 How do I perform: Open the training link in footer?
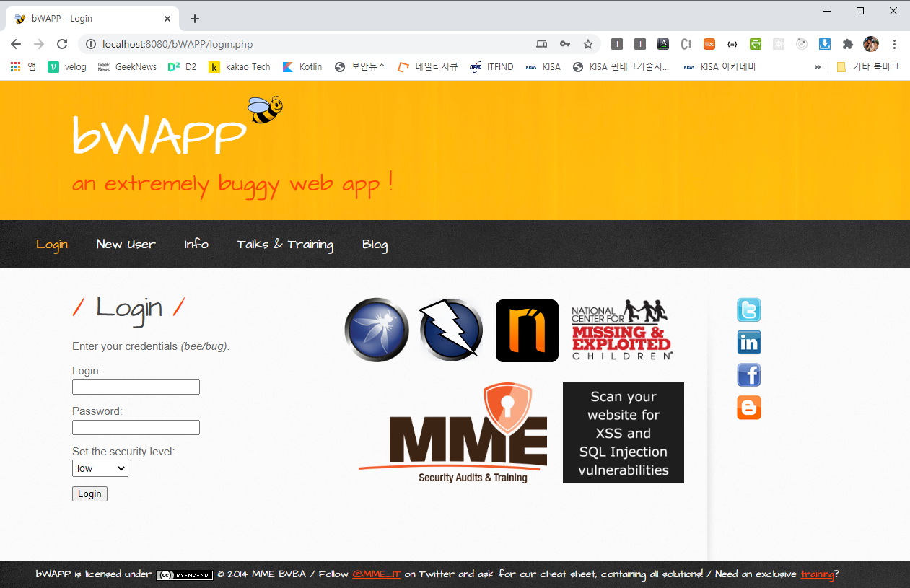817,574
